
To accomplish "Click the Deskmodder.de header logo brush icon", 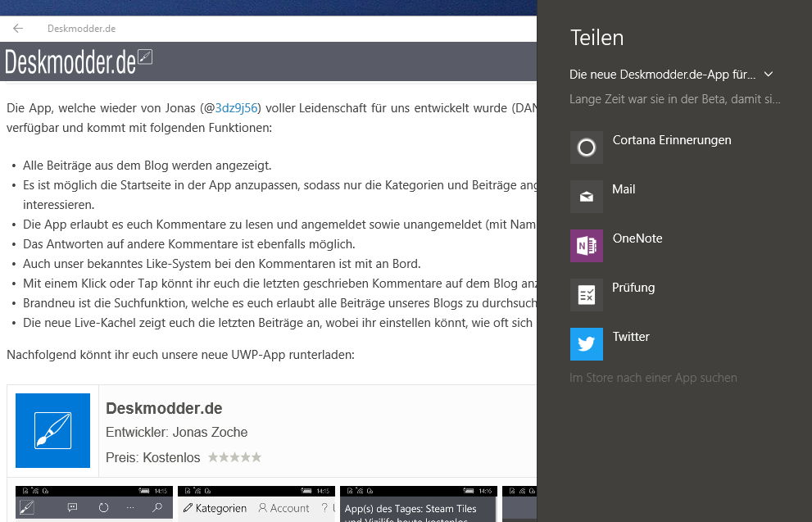I will pos(145,57).
